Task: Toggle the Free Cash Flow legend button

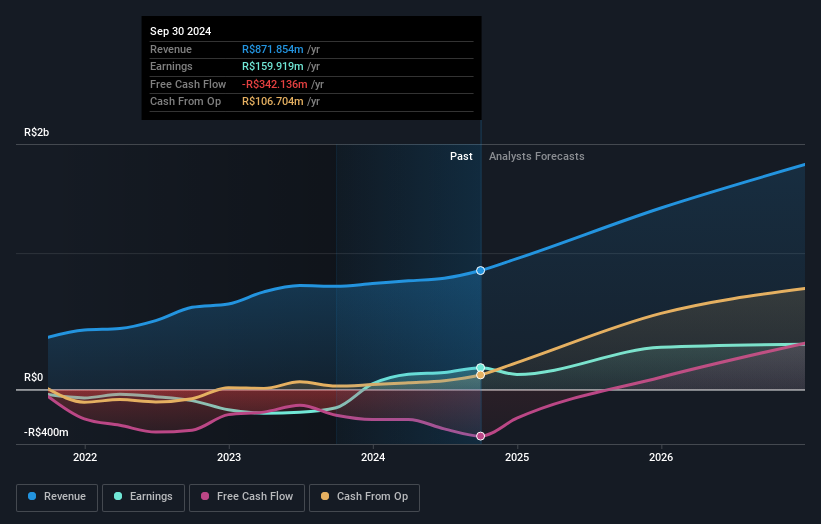Action: [x=247, y=497]
